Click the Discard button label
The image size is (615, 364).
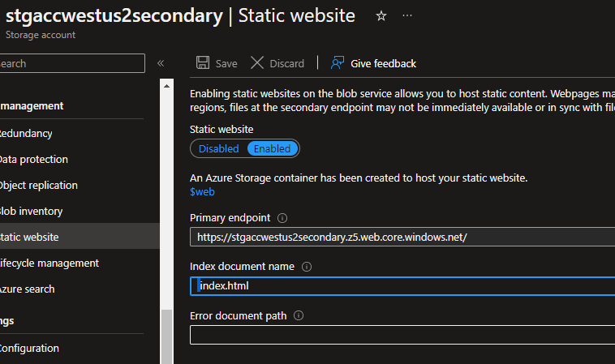tap(286, 63)
